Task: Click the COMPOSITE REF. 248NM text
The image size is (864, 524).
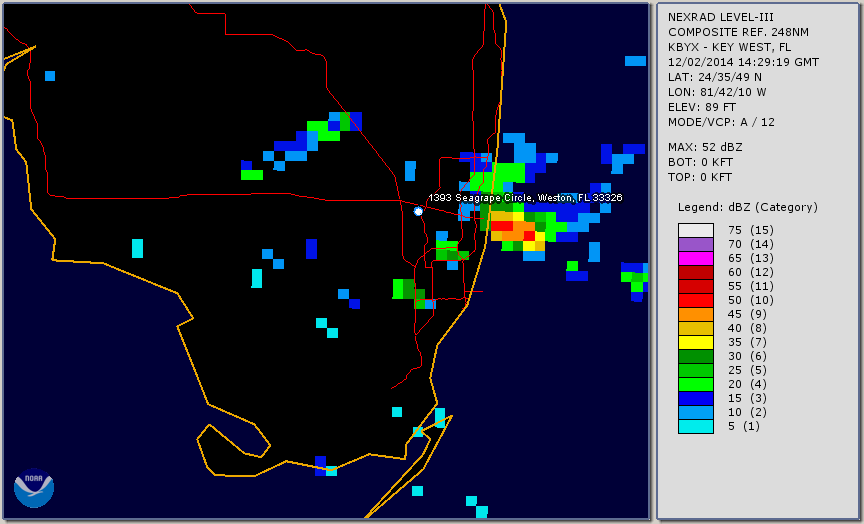Action: [x=738, y=32]
